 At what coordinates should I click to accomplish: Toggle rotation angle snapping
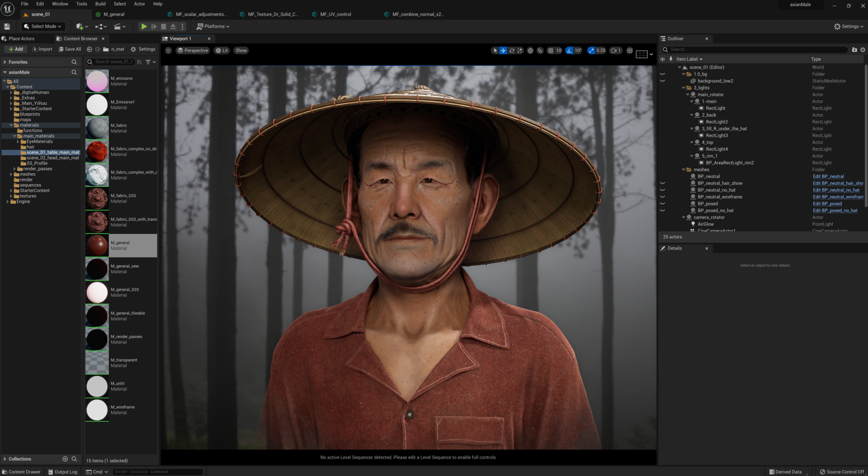pos(569,51)
